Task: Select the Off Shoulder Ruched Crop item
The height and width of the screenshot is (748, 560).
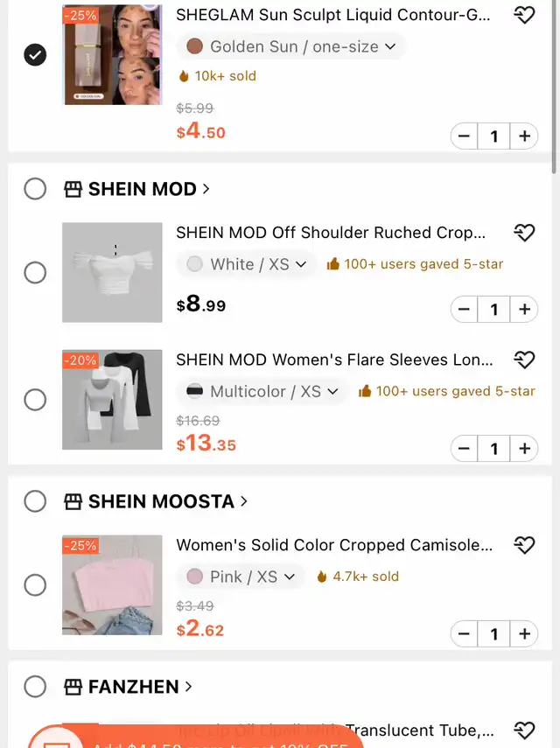Action: (35, 272)
